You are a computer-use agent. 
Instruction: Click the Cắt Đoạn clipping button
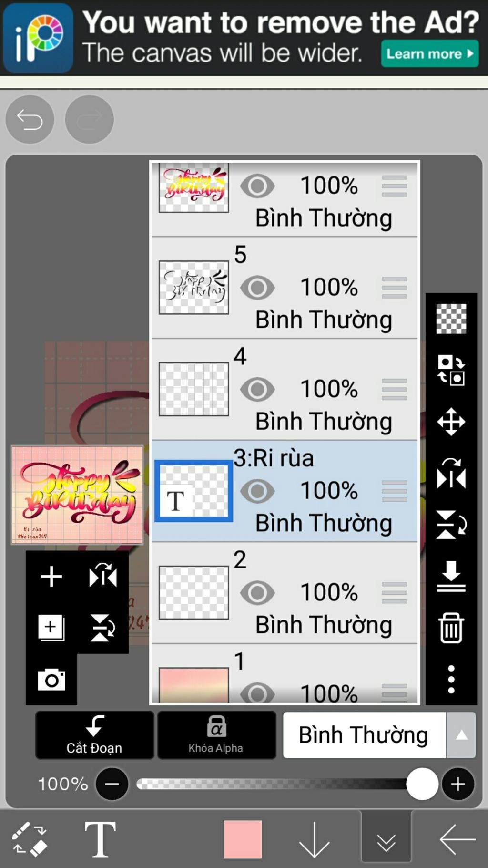94,735
